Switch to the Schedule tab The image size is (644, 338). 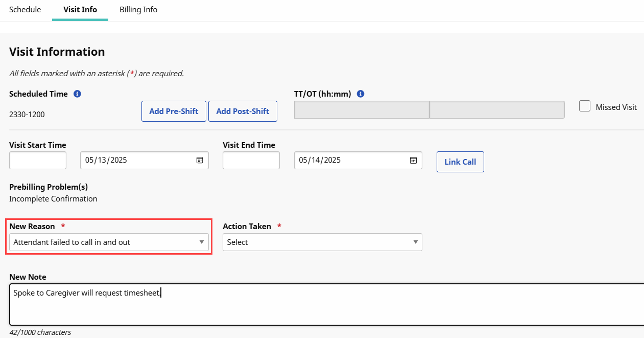pos(25,10)
